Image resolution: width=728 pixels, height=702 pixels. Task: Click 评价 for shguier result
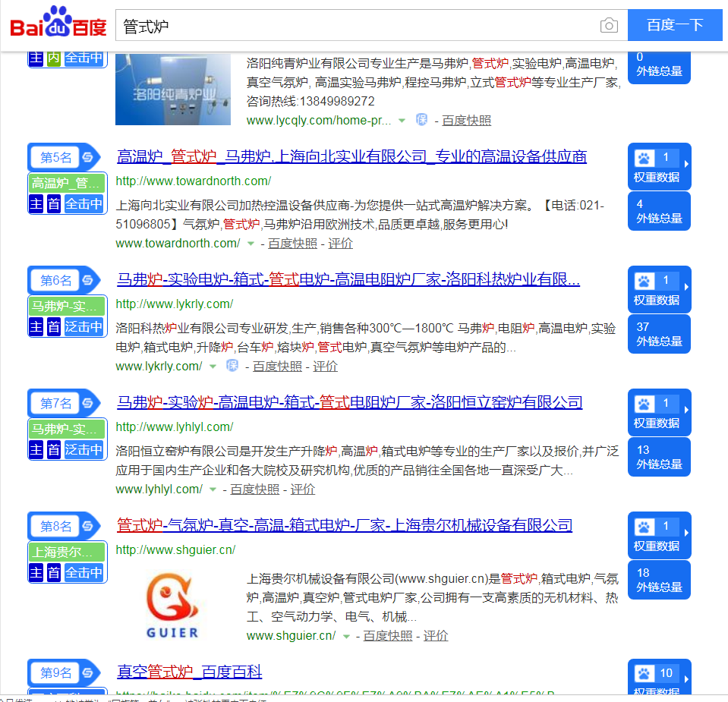[436, 636]
